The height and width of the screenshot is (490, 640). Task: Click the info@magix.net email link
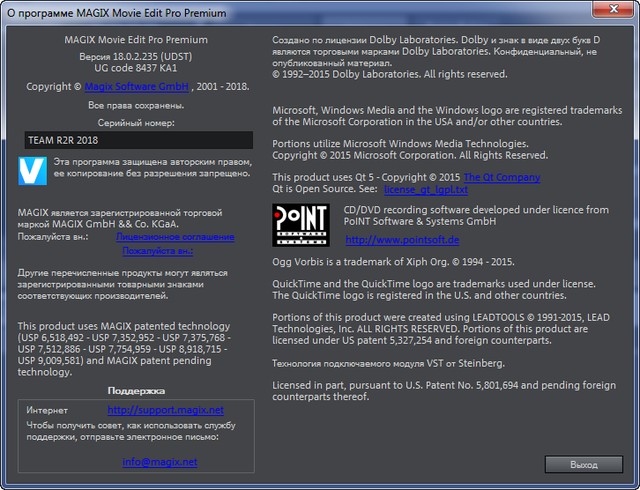(x=160, y=462)
